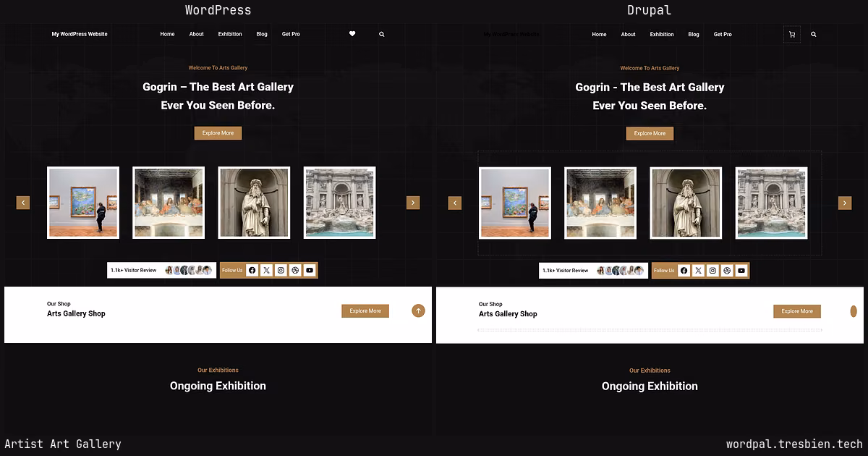868x456 pixels.
Task: Click 'Our Exhibitions' label in WordPress panel
Action: 218,370
